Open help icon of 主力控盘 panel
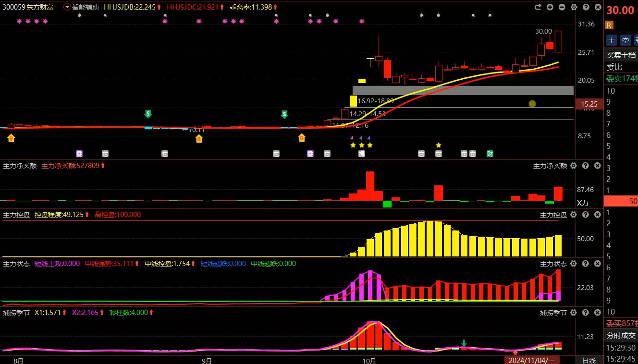 [x=586, y=215]
